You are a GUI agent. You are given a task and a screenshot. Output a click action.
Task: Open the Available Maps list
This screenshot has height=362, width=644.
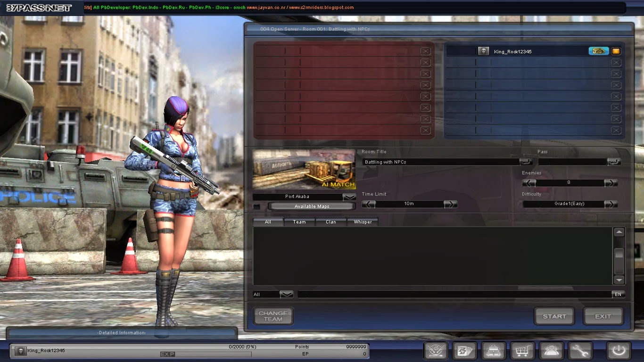coord(312,206)
